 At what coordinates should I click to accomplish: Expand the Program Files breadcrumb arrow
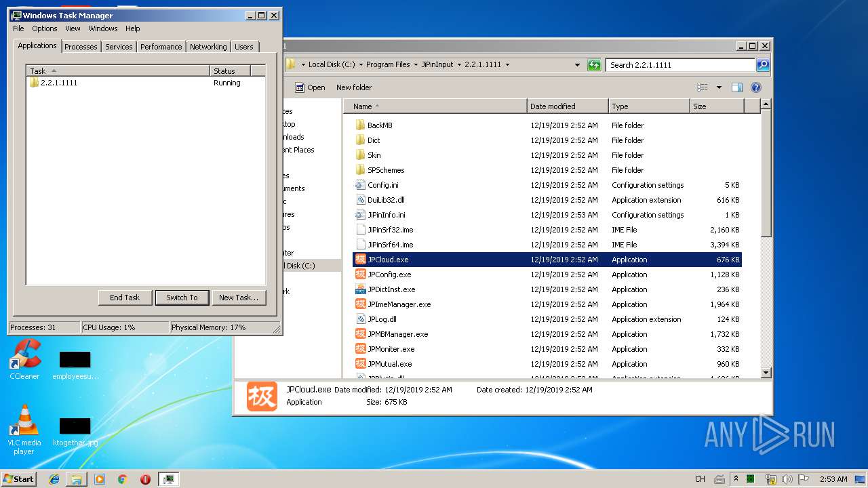(x=416, y=65)
